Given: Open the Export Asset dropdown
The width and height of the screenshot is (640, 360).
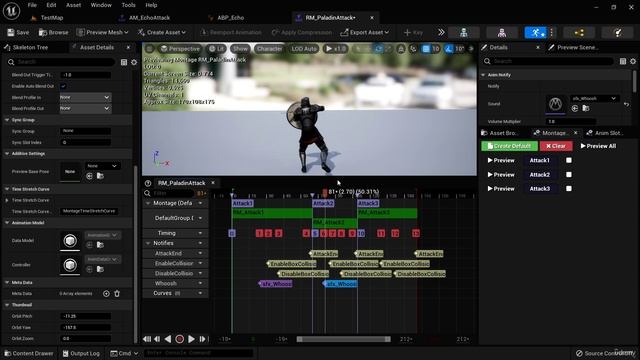Looking at the screenshot, I should (364, 32).
